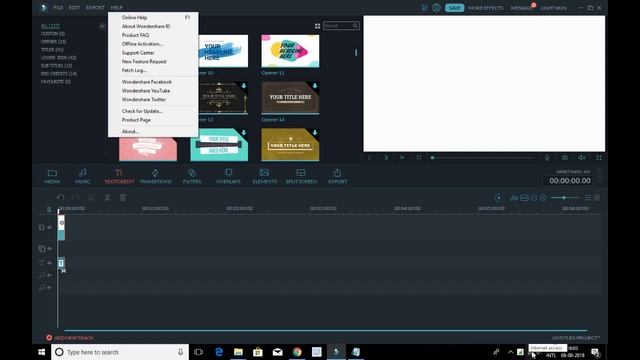
Task: Select Opener category in sidebar
Action: (53, 42)
